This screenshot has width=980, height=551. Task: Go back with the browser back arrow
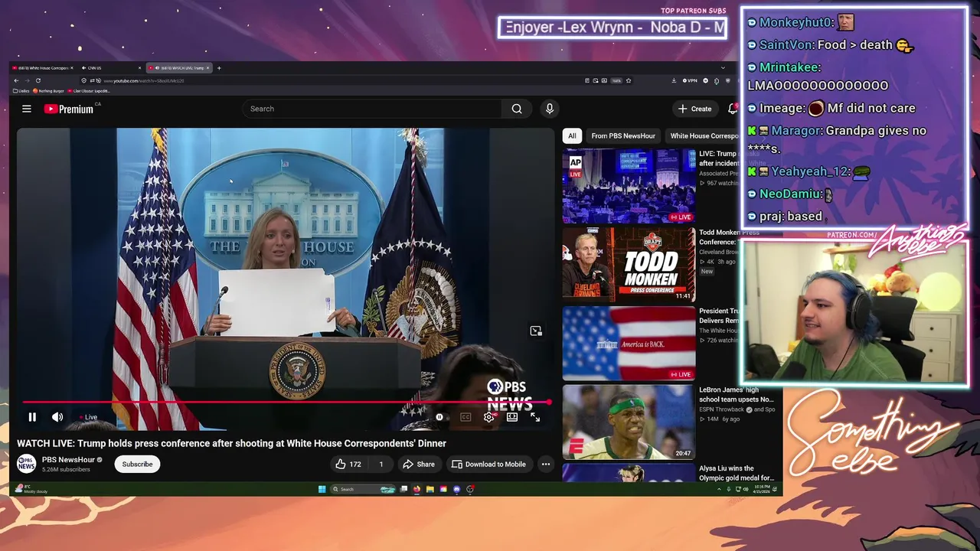tap(16, 80)
